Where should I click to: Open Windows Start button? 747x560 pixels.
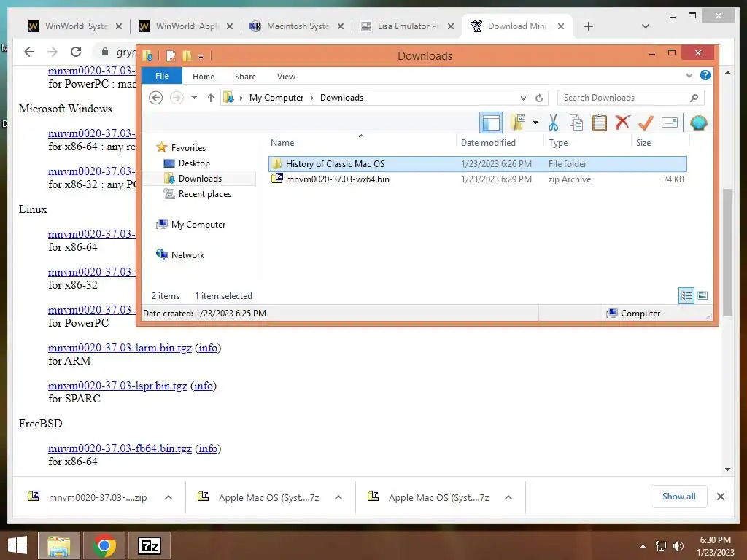(18, 545)
